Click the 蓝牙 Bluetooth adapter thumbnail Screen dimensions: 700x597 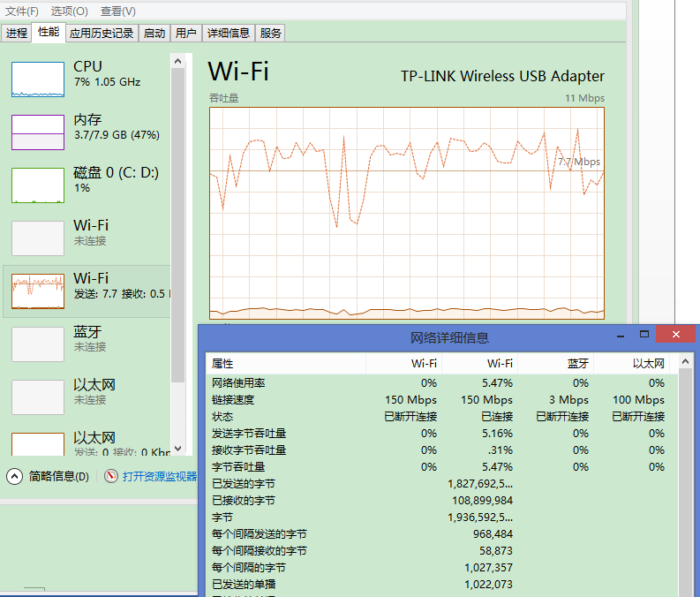[x=38, y=344]
